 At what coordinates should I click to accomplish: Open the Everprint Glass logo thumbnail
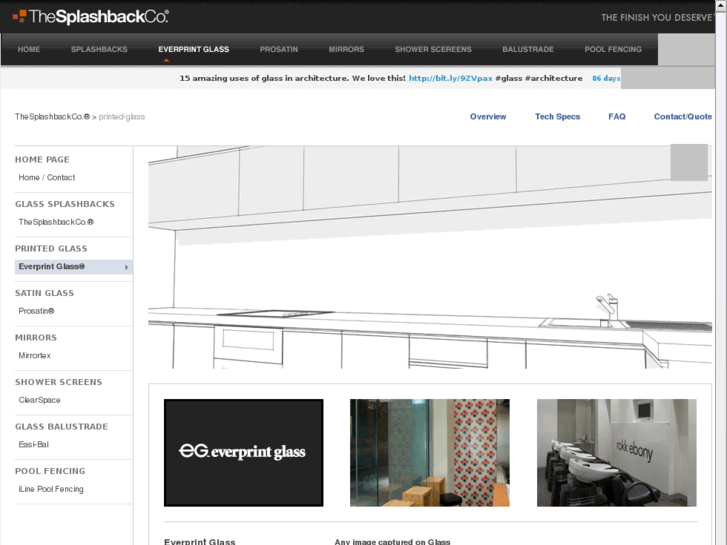point(243,453)
